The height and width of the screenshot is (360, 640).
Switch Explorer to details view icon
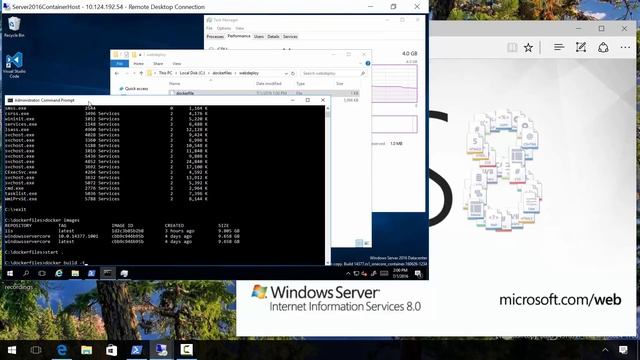pyautogui.click(x=359, y=243)
